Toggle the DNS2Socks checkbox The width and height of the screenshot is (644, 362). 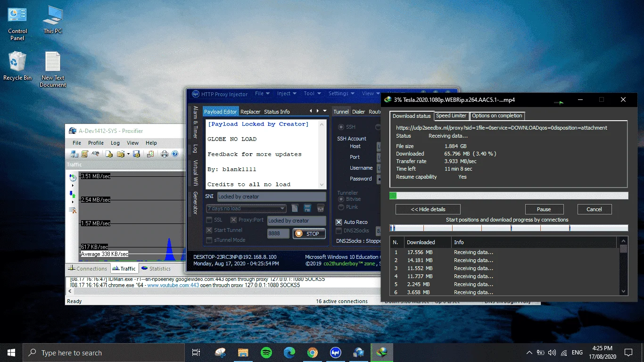click(339, 231)
